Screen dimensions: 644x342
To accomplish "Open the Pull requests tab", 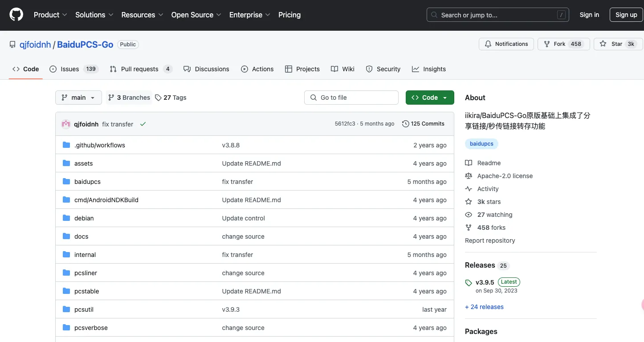I will (140, 69).
